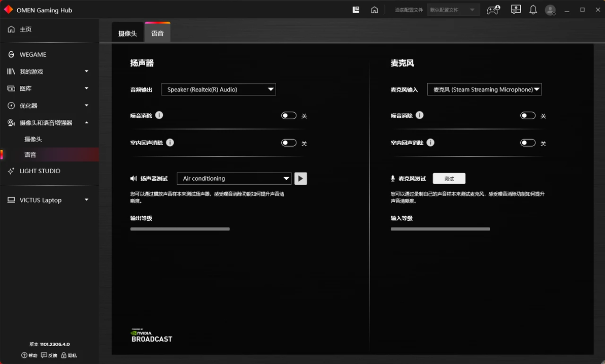
Task: Open the notifications bell icon
Action: 533,10
